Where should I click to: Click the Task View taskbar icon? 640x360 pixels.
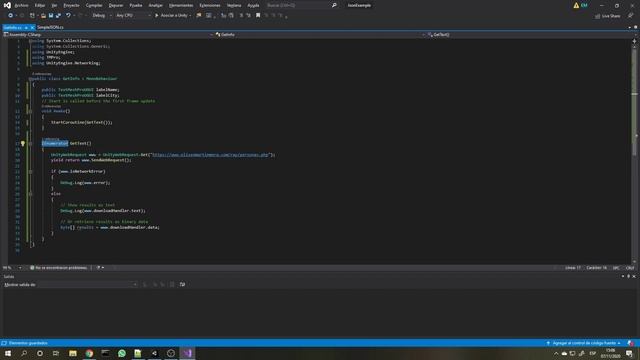point(56,353)
